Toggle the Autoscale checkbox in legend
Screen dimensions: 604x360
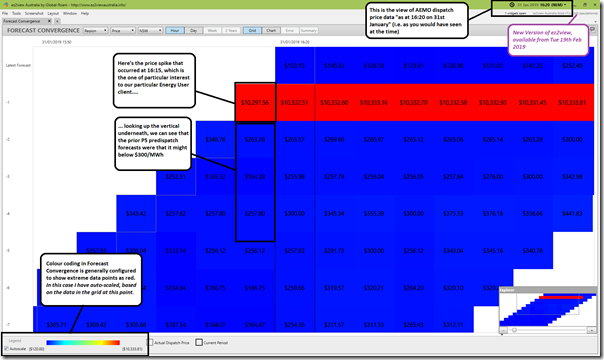tap(7, 349)
